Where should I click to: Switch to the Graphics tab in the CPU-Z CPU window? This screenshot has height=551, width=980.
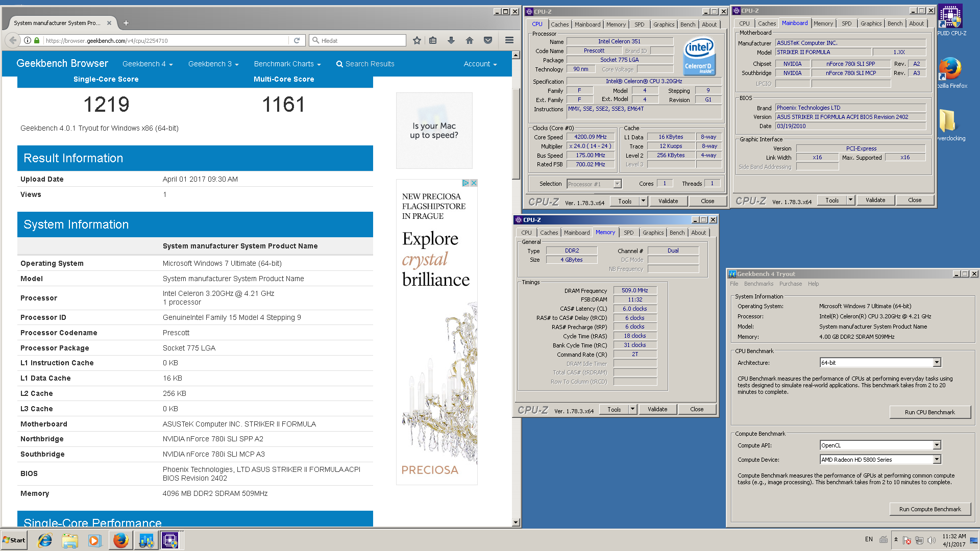(x=664, y=24)
